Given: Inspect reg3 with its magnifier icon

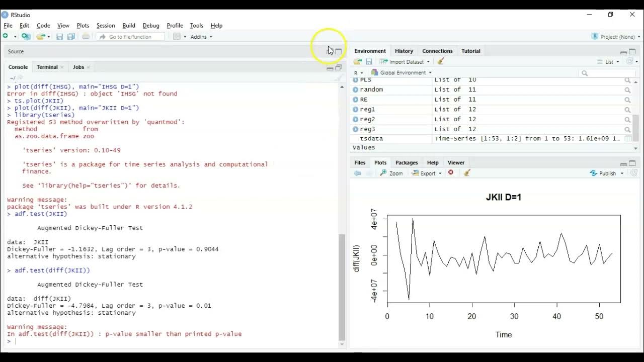Looking at the screenshot, I should (627, 129).
